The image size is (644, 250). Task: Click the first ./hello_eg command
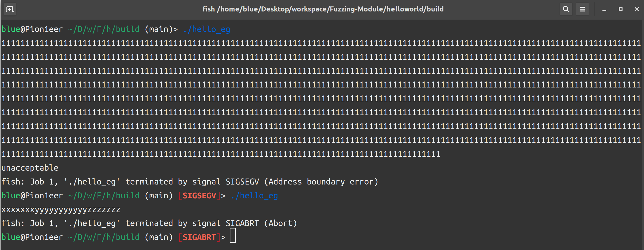click(206, 29)
